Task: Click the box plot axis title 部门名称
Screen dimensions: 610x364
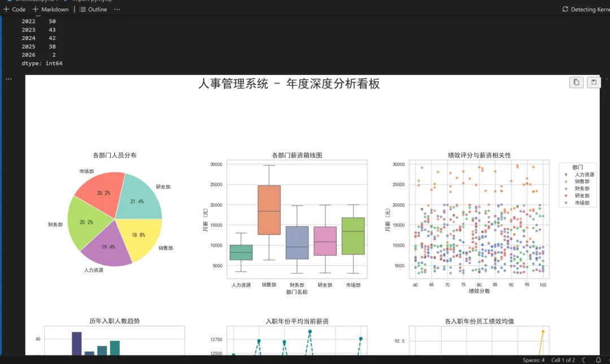Action: 297,292
